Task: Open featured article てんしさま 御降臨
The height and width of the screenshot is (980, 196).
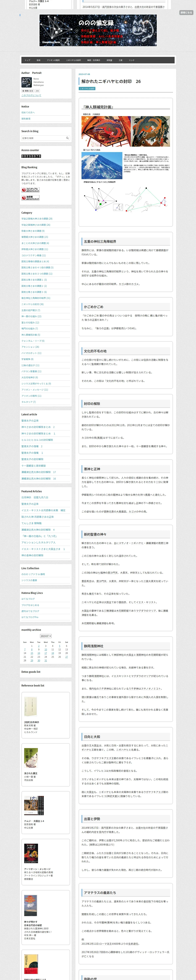Action: [x=31, y=523]
